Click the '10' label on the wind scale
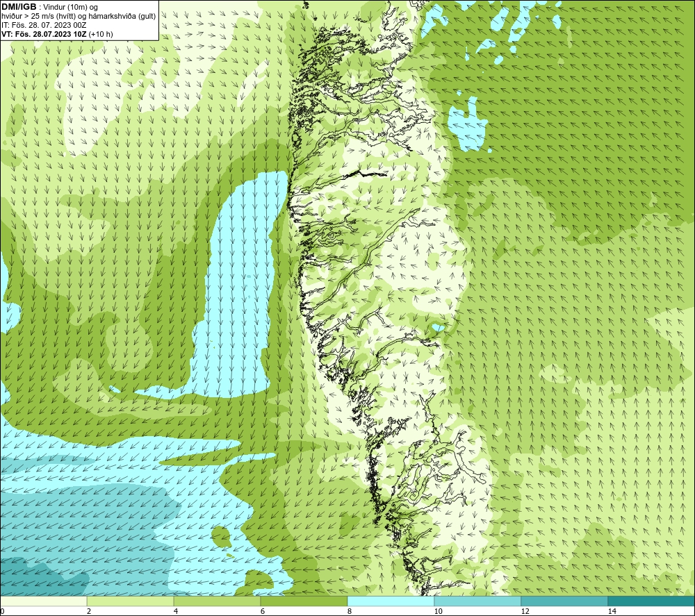This screenshot has height=616, width=695. coord(438,611)
